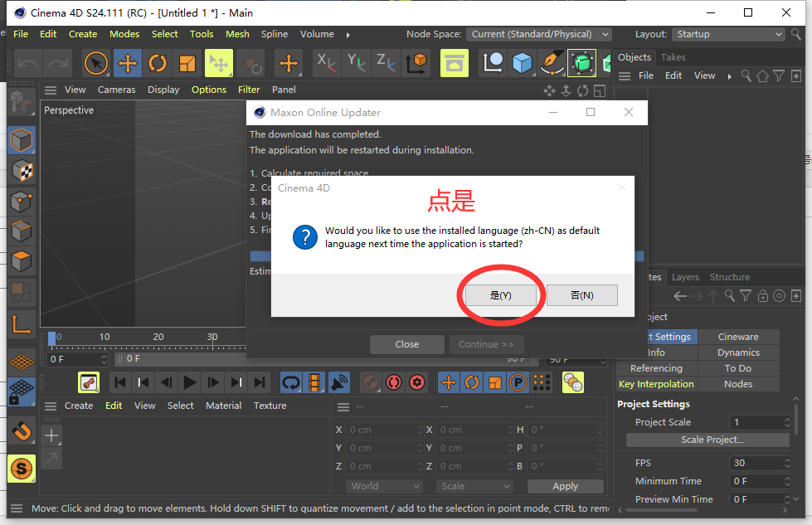Expand hidden main menu items arrow

(348, 35)
